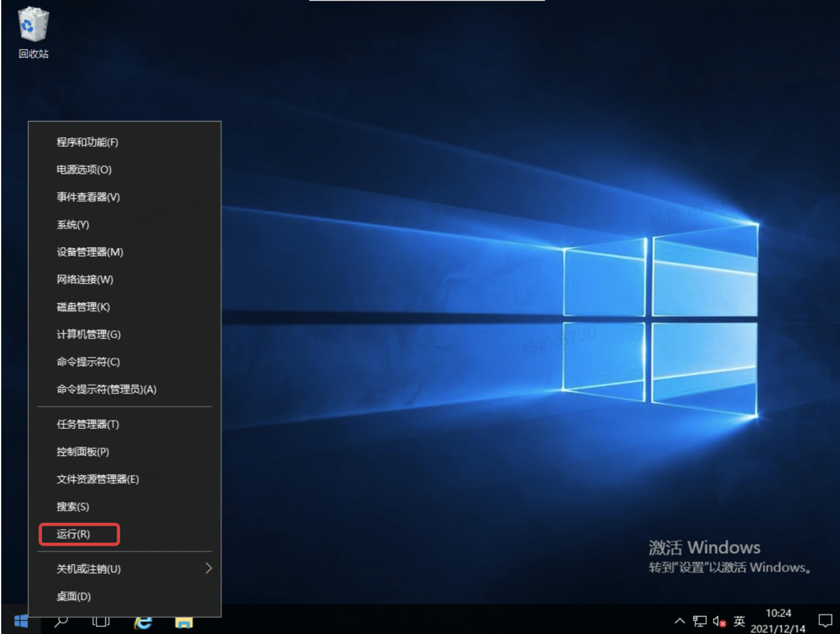Click the muted volume tray icon

pyautogui.click(x=719, y=621)
